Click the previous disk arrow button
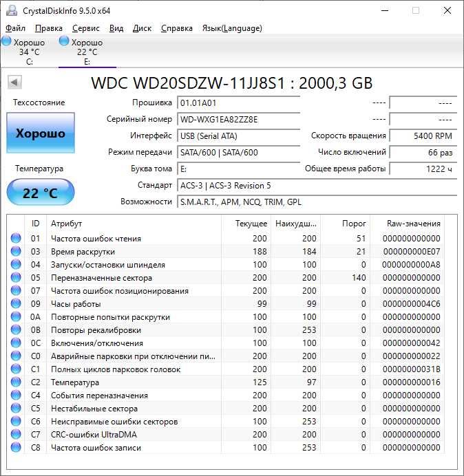This screenshot has width=464, height=476. click(14, 82)
